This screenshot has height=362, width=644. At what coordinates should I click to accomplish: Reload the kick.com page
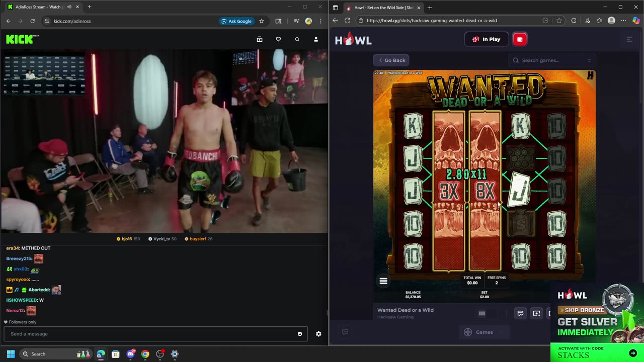(x=32, y=21)
